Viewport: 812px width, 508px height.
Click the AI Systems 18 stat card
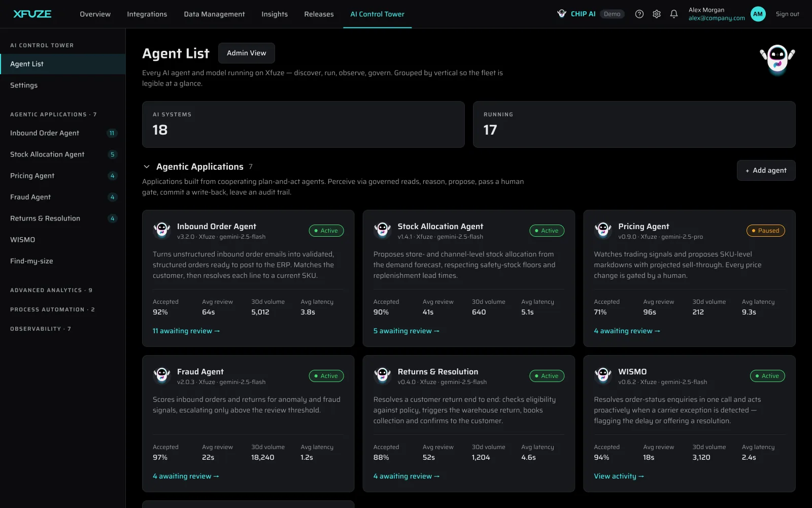click(x=303, y=124)
